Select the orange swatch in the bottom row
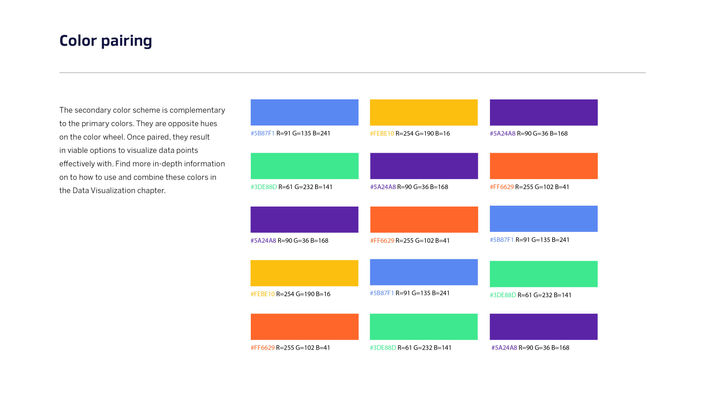 coord(304,327)
